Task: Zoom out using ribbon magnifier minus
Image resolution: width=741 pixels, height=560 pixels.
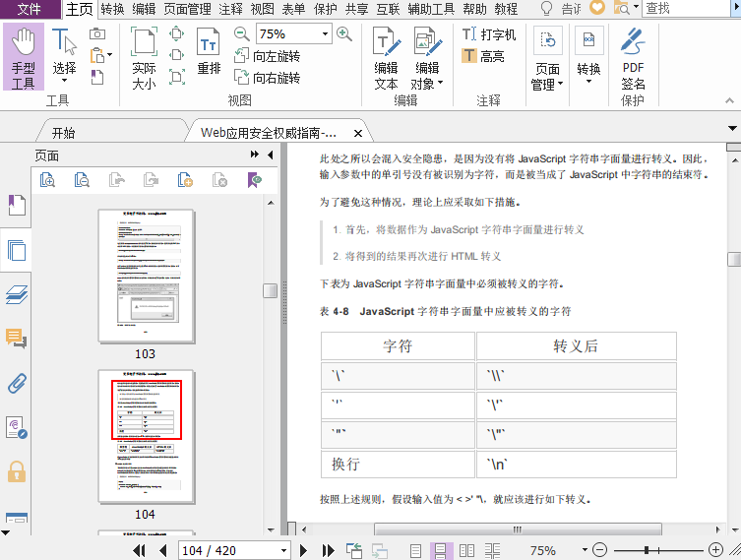Action: pyautogui.click(x=242, y=34)
